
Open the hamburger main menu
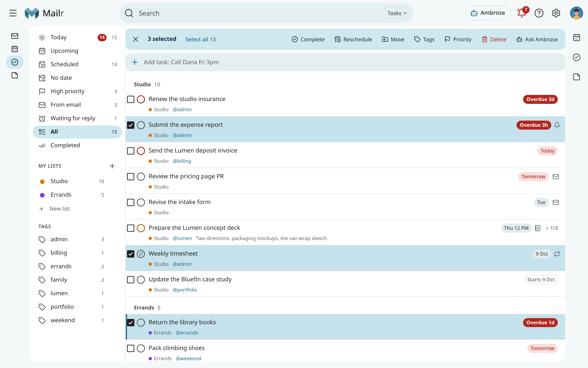(13, 13)
